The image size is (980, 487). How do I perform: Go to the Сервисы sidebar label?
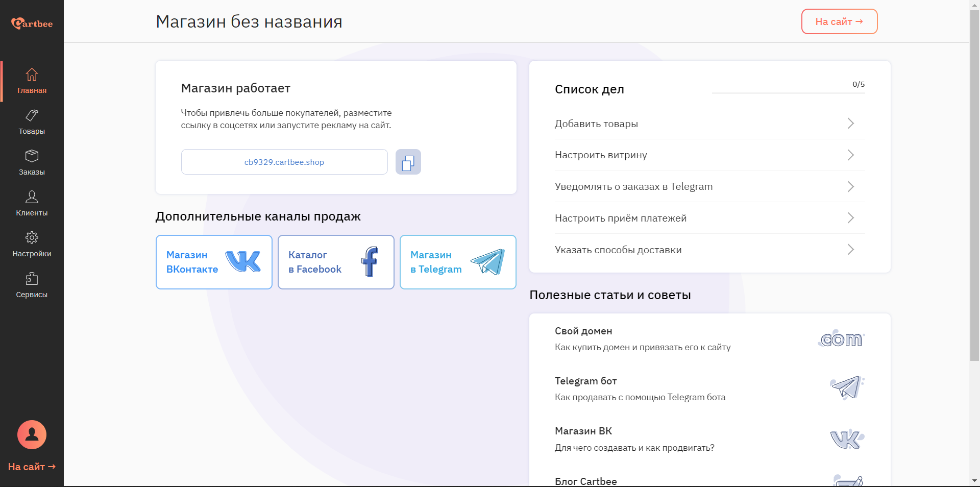click(x=32, y=295)
